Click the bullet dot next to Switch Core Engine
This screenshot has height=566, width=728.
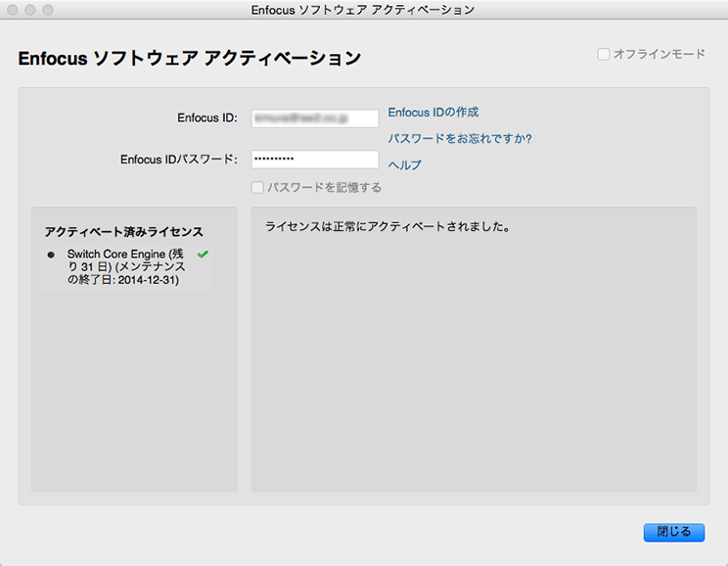coord(51,255)
